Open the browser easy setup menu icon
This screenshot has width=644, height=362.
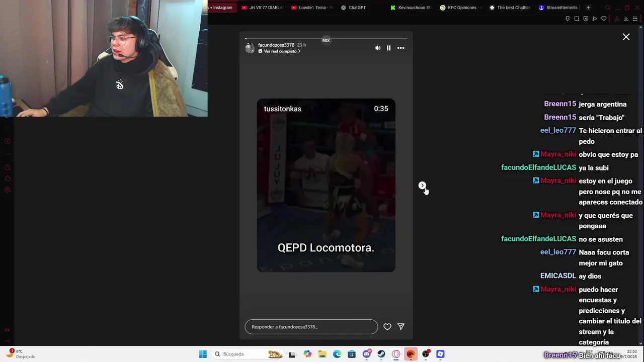[635, 19]
